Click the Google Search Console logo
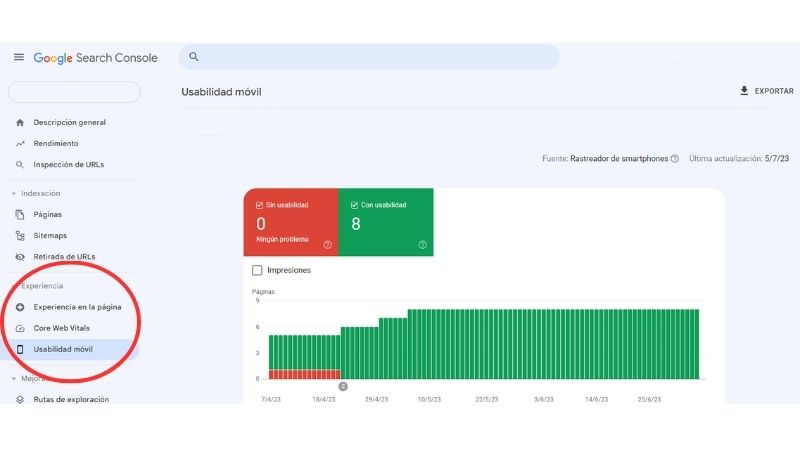This screenshot has width=800, height=450. [x=95, y=58]
